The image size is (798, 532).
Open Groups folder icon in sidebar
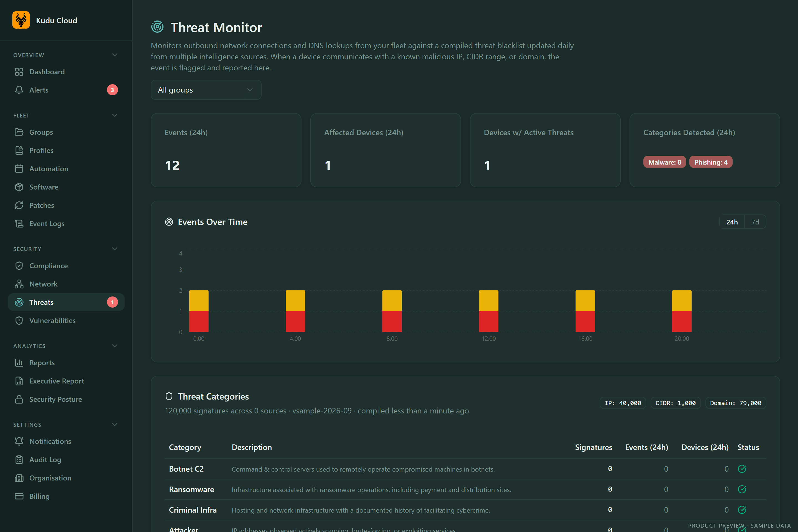click(x=19, y=132)
